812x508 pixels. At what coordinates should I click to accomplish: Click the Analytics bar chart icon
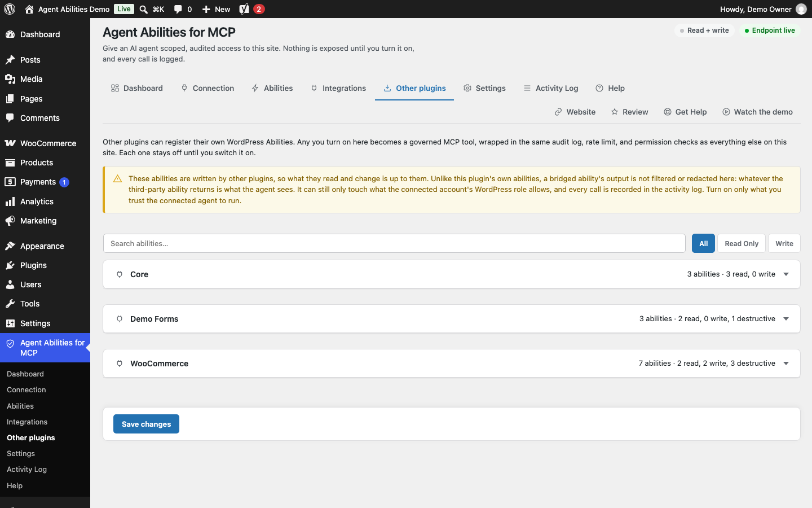(x=10, y=202)
